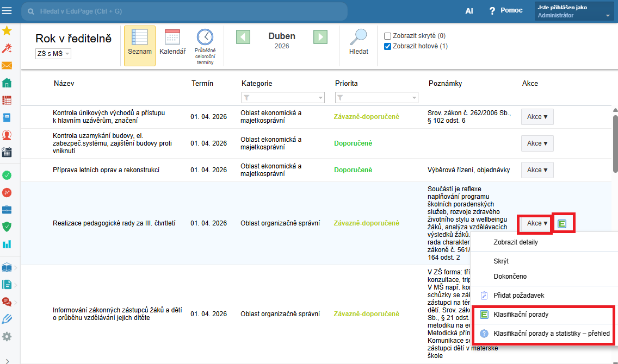Switch to Kalendář view
618x364 pixels.
click(172, 43)
